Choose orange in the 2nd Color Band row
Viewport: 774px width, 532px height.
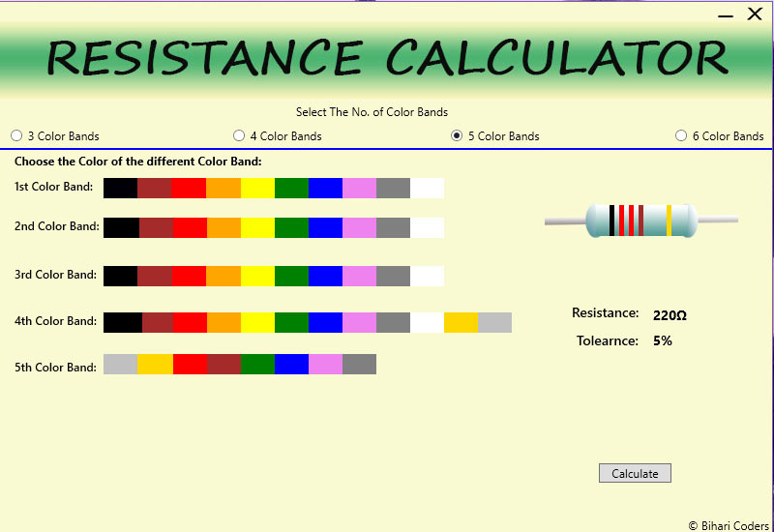224,227
